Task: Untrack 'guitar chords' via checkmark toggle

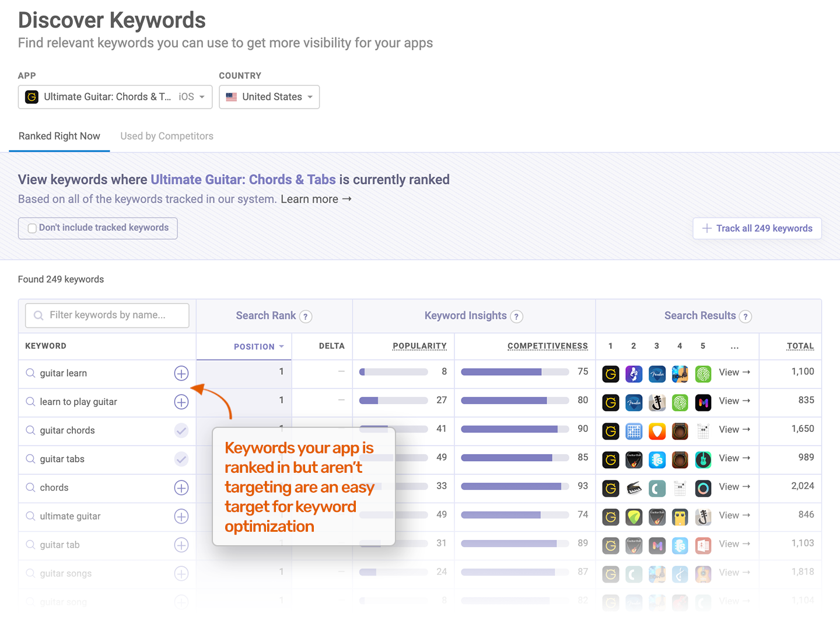Action: tap(181, 431)
